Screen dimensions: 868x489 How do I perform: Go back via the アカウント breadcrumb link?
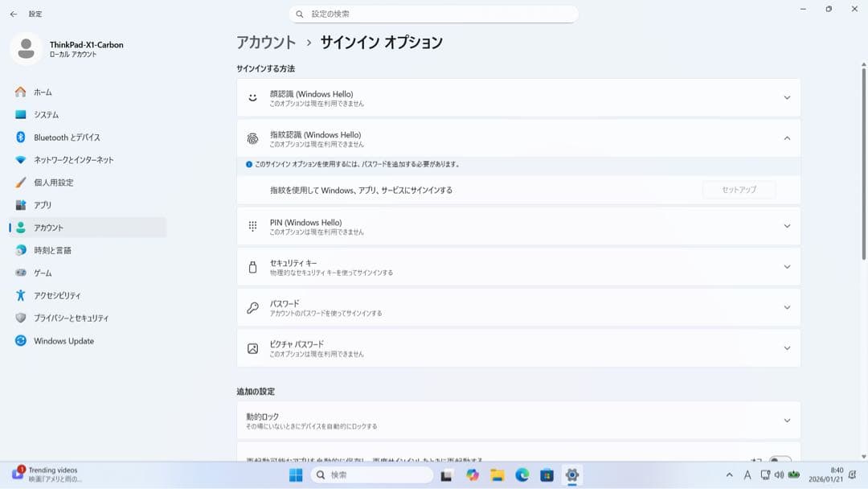pyautogui.click(x=260, y=42)
